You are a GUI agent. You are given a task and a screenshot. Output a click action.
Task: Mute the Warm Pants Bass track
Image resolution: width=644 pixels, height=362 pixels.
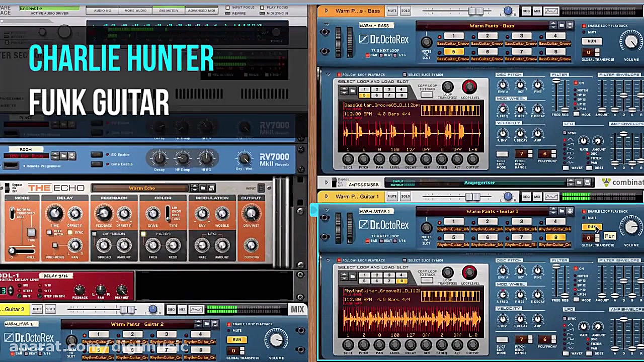click(392, 11)
